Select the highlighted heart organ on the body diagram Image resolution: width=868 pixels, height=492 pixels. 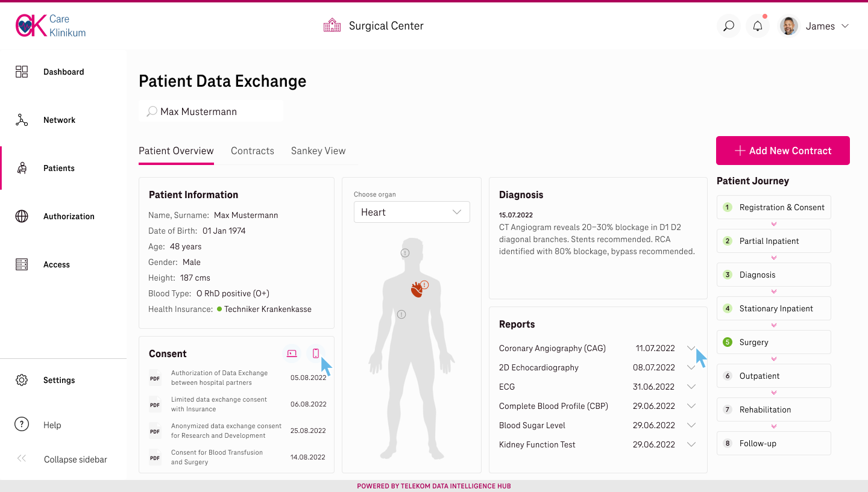(417, 288)
